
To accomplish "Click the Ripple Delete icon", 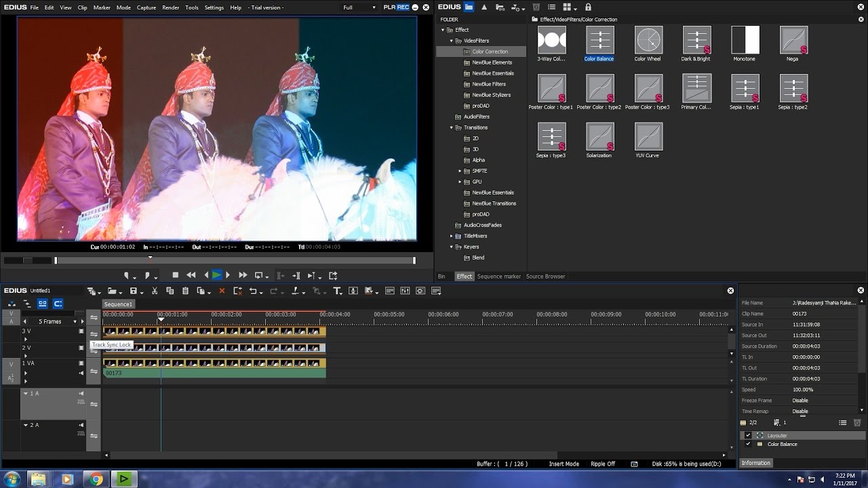I will tap(237, 291).
